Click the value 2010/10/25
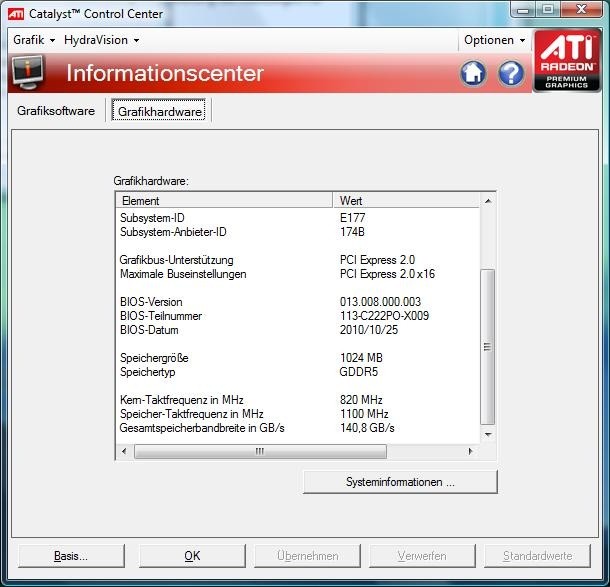This screenshot has height=587, width=610. (369, 330)
